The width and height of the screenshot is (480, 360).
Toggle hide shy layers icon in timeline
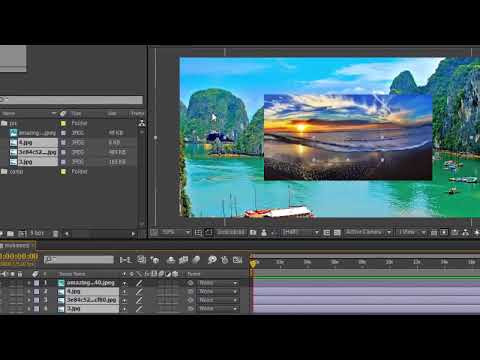(x=171, y=260)
